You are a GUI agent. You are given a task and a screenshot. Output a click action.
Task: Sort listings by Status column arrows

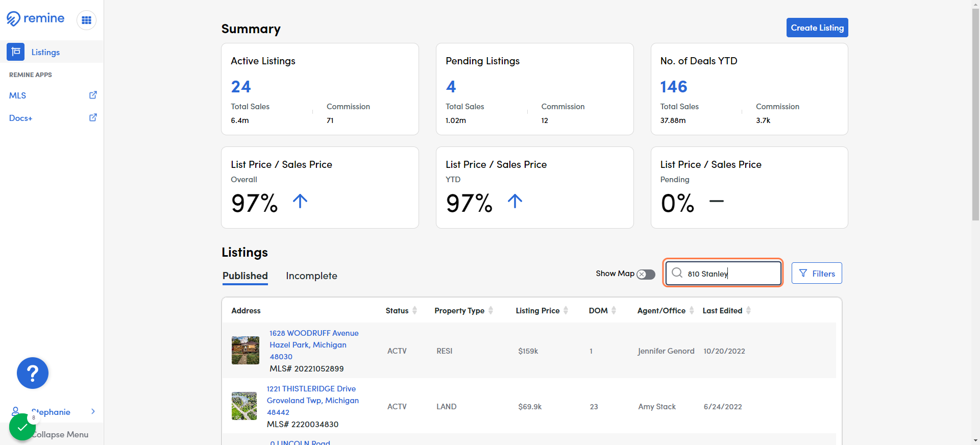pos(414,310)
